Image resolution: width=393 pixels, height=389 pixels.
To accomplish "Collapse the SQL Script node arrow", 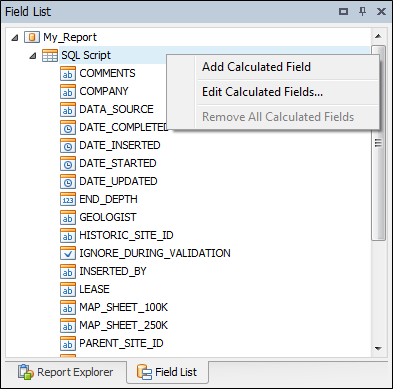I will click(x=33, y=56).
